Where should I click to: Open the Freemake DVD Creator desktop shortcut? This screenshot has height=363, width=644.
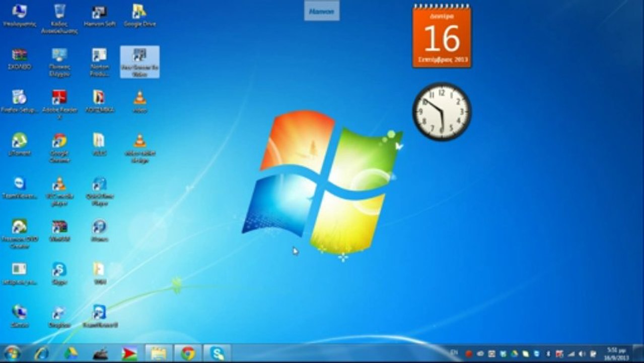(19, 234)
